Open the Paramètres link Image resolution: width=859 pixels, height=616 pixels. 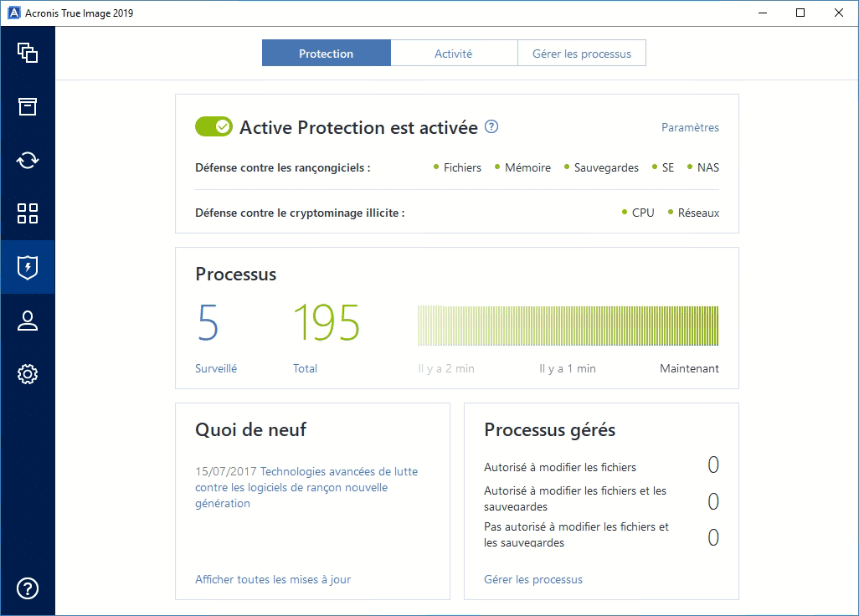pyautogui.click(x=690, y=128)
